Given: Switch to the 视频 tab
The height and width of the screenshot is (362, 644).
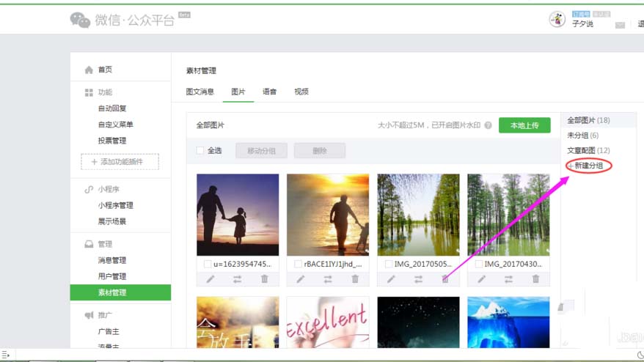Looking at the screenshot, I should point(301,92).
